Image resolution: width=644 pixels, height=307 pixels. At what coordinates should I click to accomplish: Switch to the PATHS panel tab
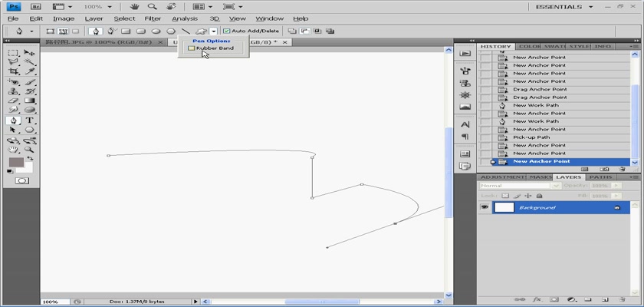601,177
